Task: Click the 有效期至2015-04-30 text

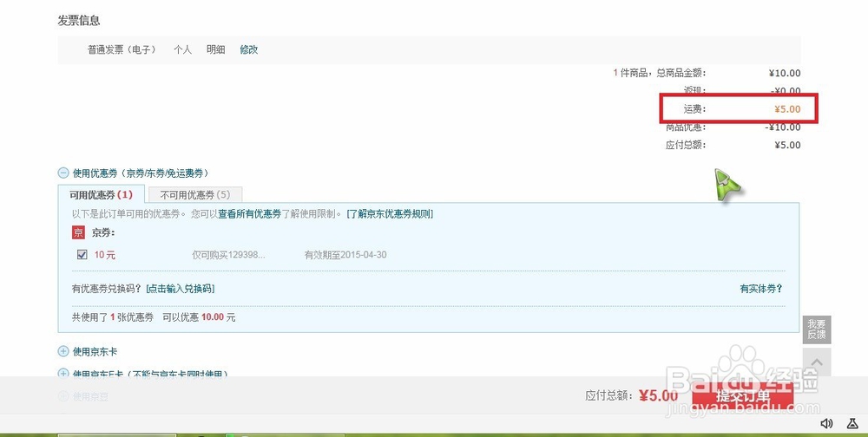Action: [x=345, y=255]
